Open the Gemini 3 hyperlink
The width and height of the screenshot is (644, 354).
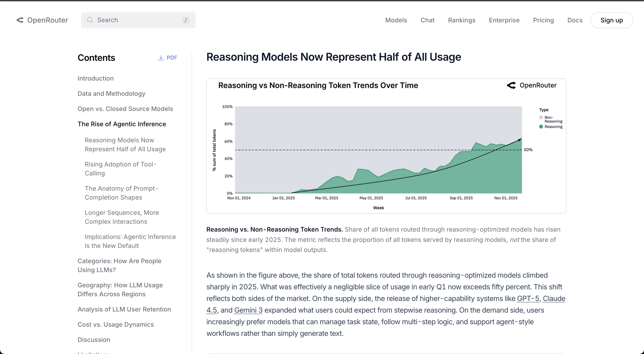point(248,310)
